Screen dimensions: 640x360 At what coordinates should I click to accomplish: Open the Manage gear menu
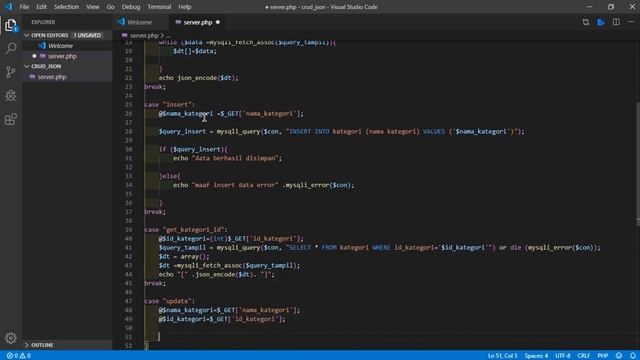click(11, 338)
